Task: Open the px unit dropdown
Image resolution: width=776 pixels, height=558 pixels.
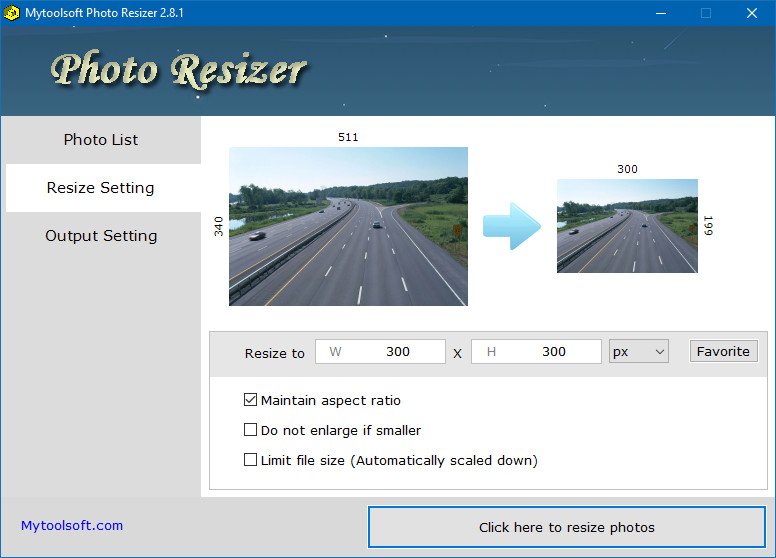Action: 638,352
